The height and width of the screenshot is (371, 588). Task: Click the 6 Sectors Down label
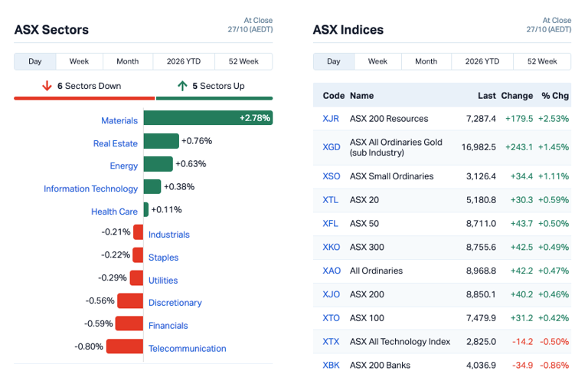(90, 86)
